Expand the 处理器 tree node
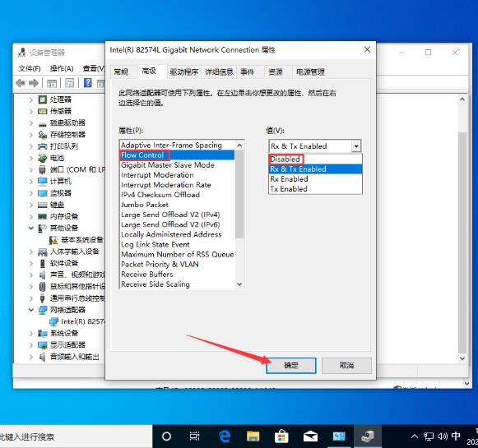The image size is (478, 448). [30, 99]
